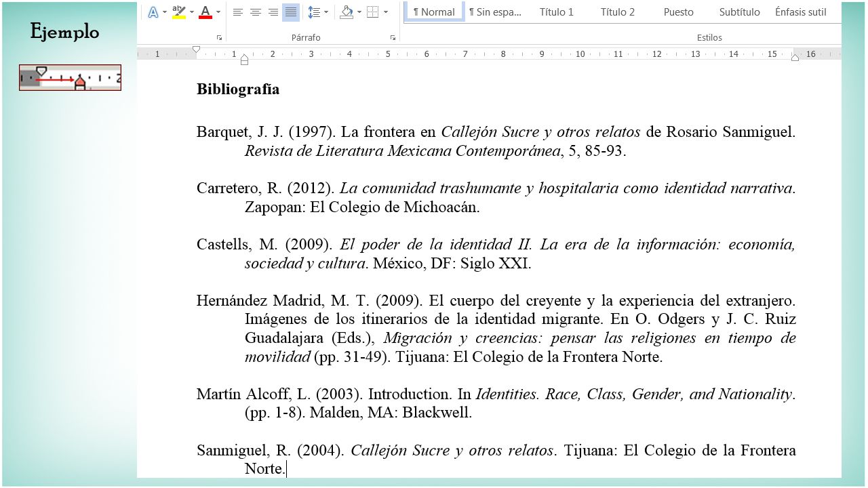868x488 pixels.
Task: Click hanging indent marker on ruler
Action: tap(244, 59)
